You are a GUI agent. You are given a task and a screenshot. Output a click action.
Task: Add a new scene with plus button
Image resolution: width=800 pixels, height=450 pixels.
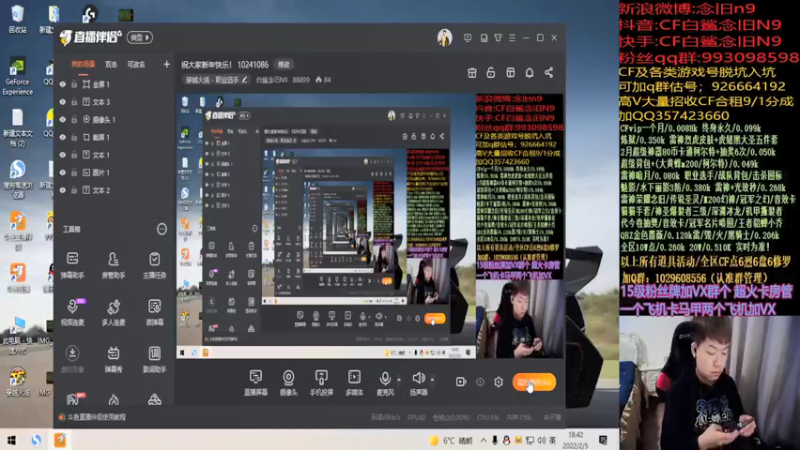166,64
